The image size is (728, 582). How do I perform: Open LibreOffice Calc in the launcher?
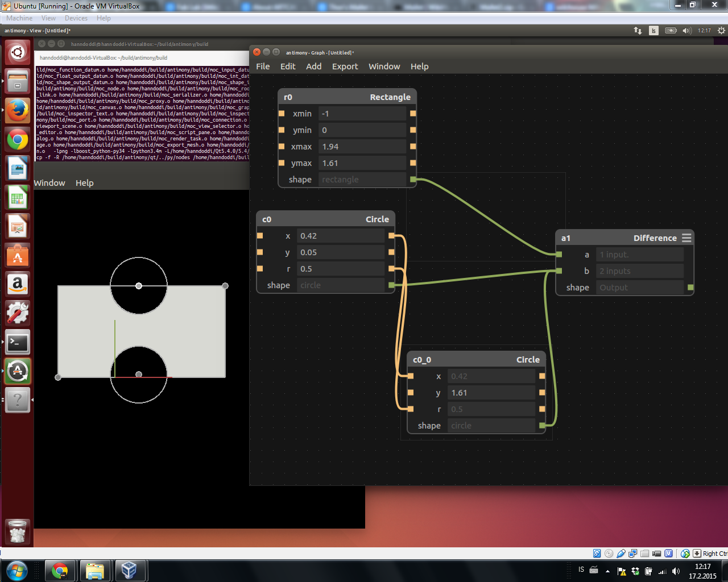coord(18,197)
